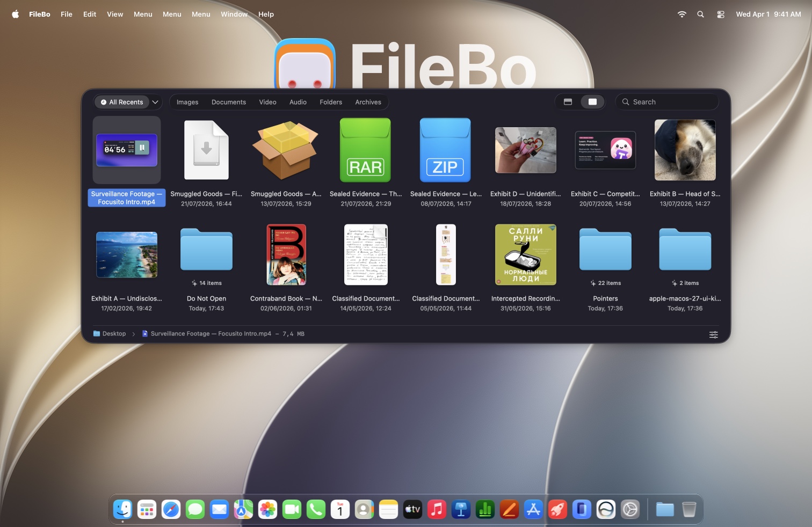The height and width of the screenshot is (527, 812).
Task: Open the Apple menu
Action: pos(16,14)
